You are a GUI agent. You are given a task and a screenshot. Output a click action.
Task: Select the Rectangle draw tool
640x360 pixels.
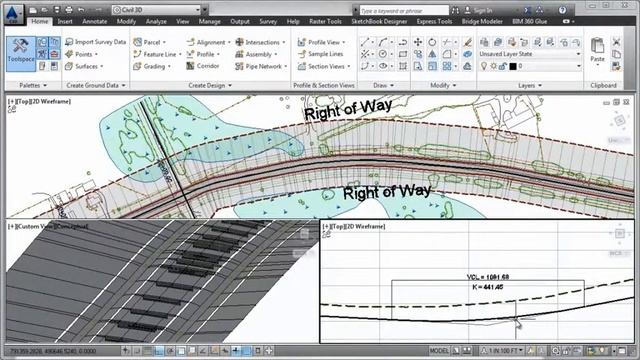tap(403, 54)
